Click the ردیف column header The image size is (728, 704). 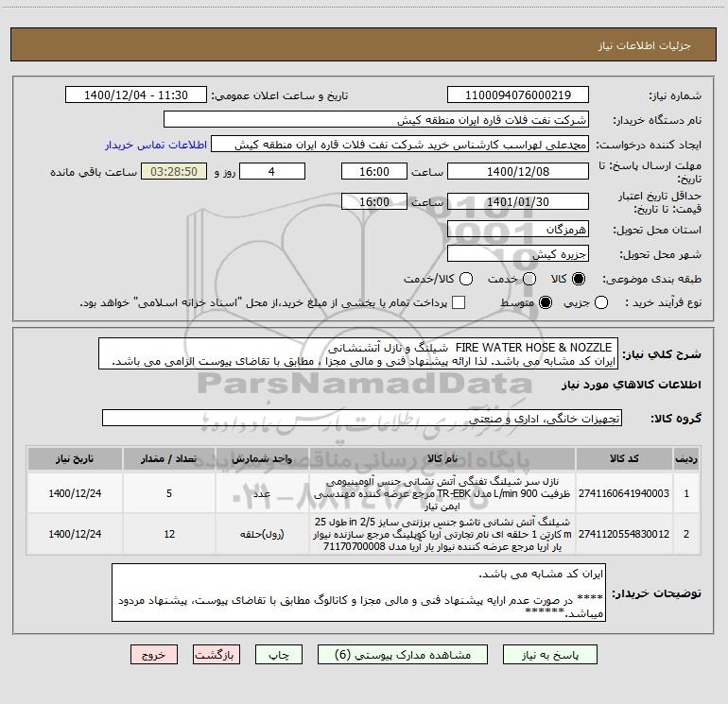point(686,458)
